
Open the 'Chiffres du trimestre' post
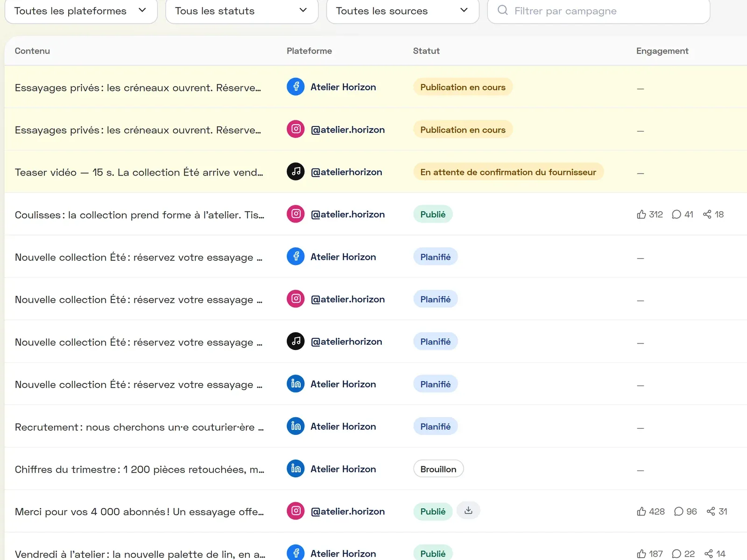point(140,469)
